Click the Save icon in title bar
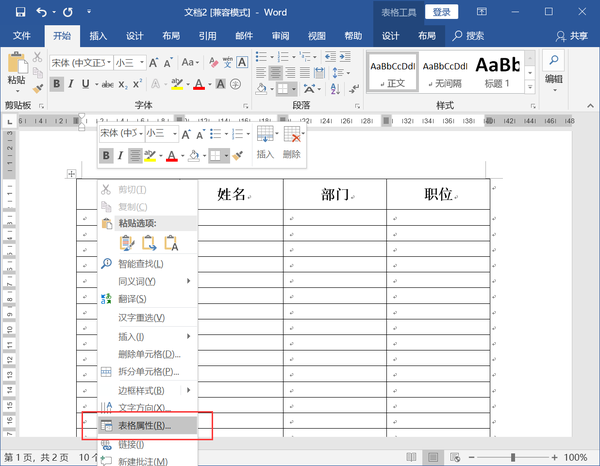Image resolution: width=600 pixels, height=466 pixels. pos(20,12)
